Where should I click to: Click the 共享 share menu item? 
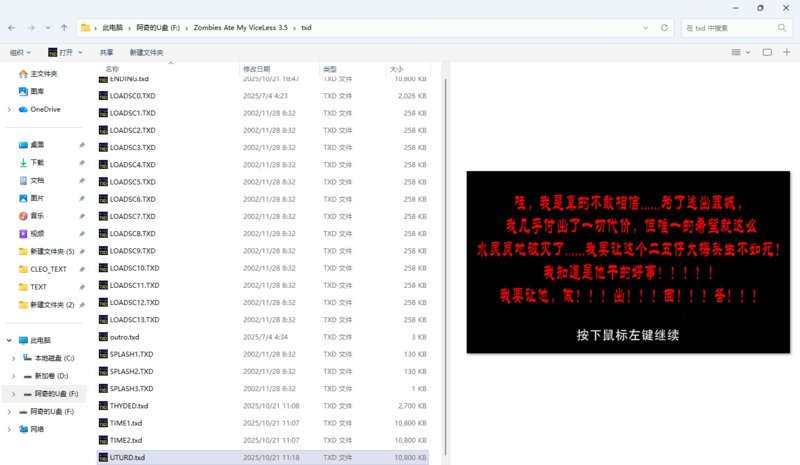[106, 52]
